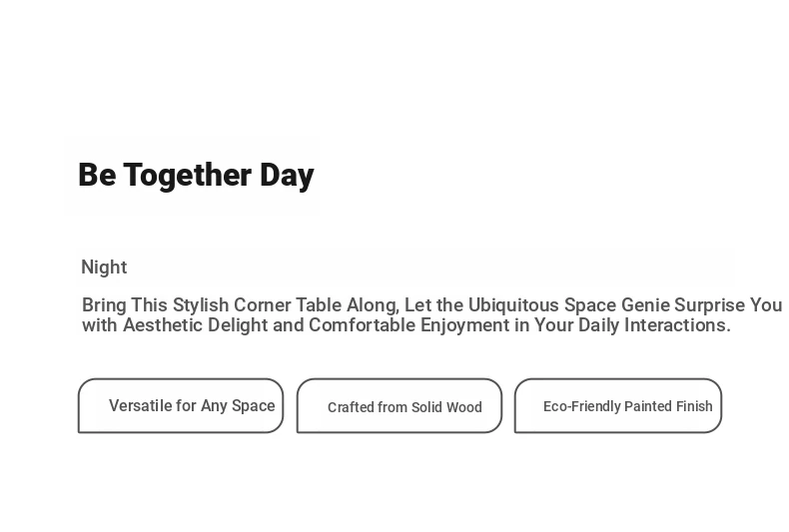Click the Stylish Corner Table description paragraph
The height and width of the screenshot is (532, 789).
click(x=431, y=315)
